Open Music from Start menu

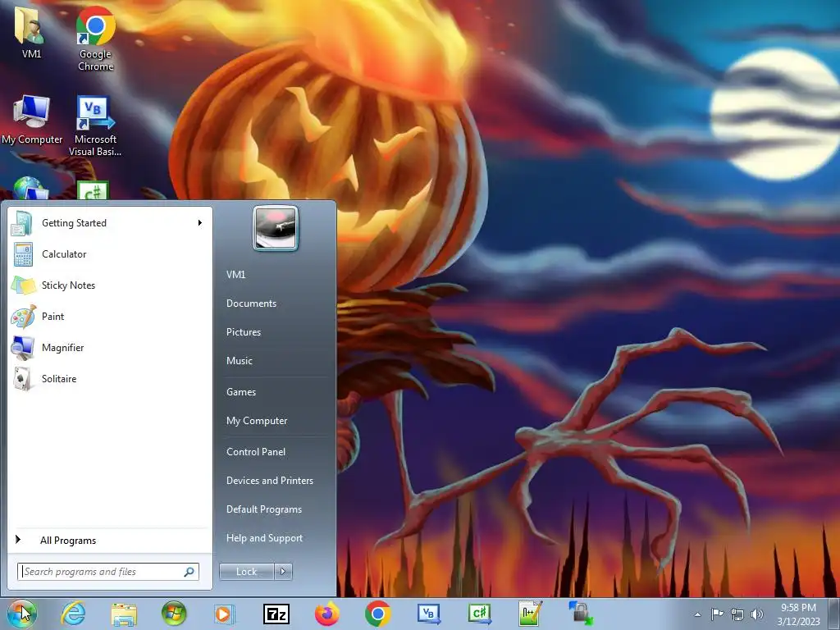click(x=240, y=361)
